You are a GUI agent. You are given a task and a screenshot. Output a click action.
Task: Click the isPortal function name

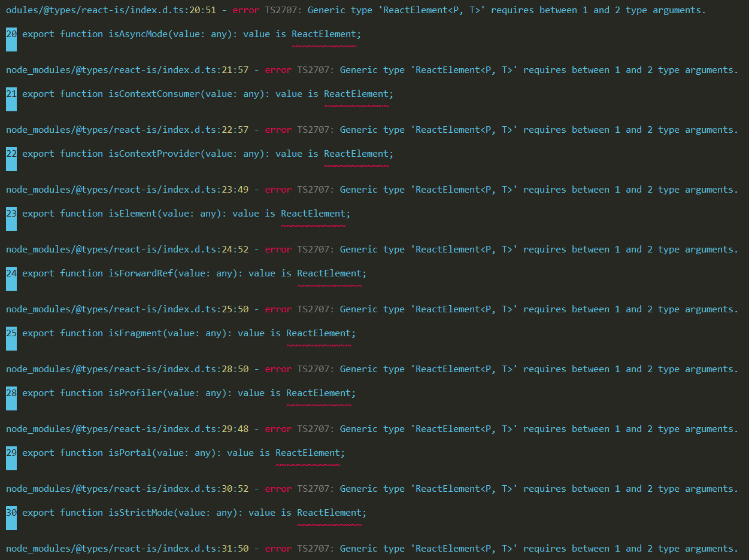[130, 453]
